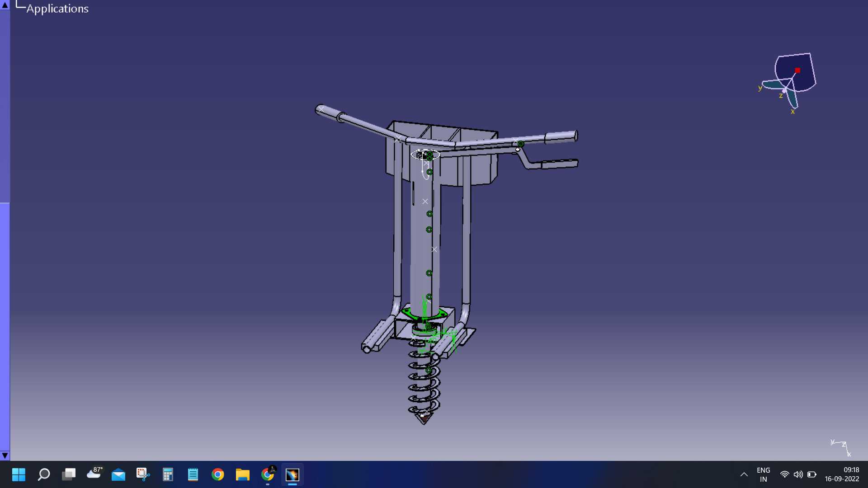Viewport: 868px width, 488px height.
Task: Open the Wi-Fi network settings icon
Action: 785,474
